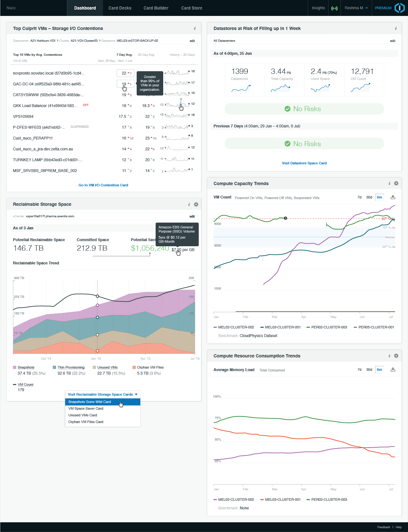Select 7 Day Avg. column header
Screen dimensions: 408x532
click(124, 55)
